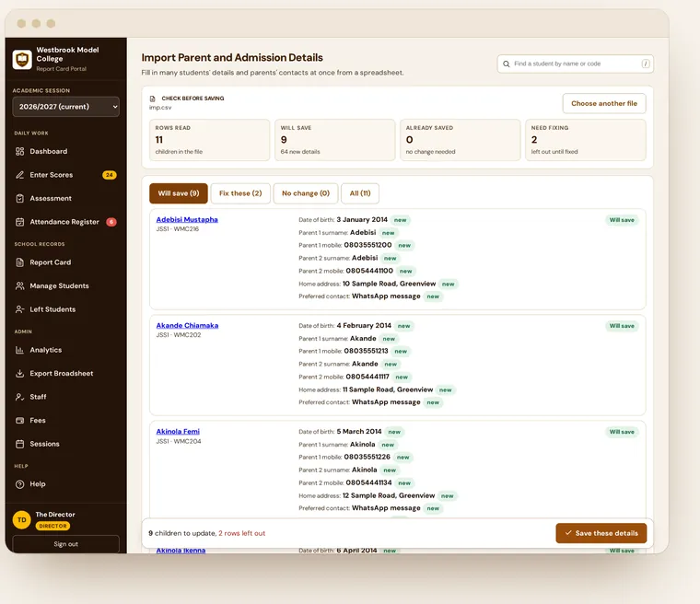The width and height of the screenshot is (700, 604).
Task: Click the Export Broadsheet download icon
Action: coord(19,373)
